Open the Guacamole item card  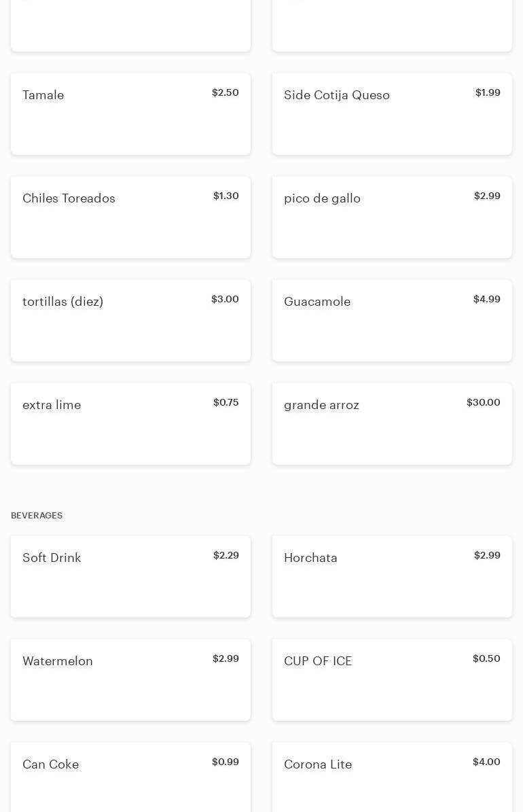coord(392,321)
